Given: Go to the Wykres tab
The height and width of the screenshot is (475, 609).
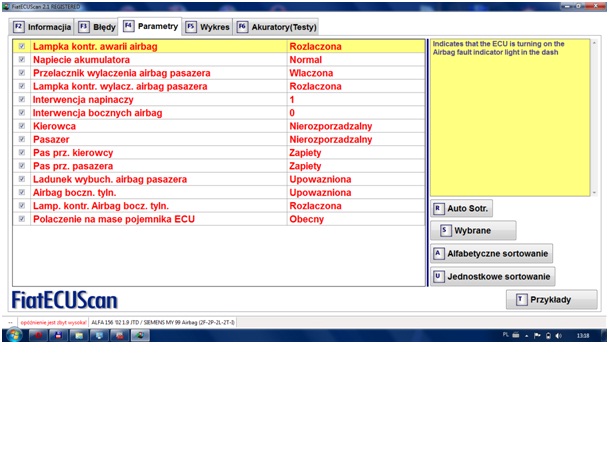Looking at the screenshot, I should click(x=207, y=27).
